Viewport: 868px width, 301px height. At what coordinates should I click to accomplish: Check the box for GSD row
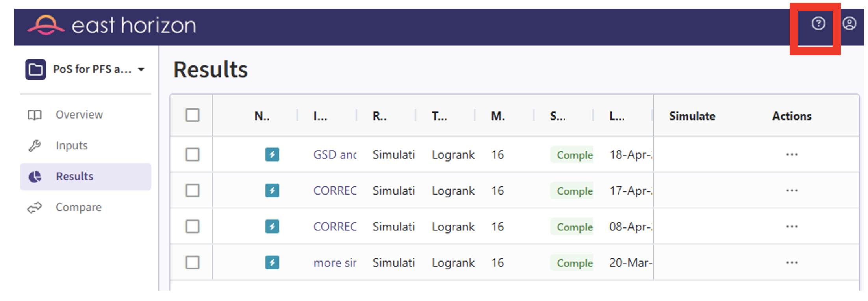(193, 154)
